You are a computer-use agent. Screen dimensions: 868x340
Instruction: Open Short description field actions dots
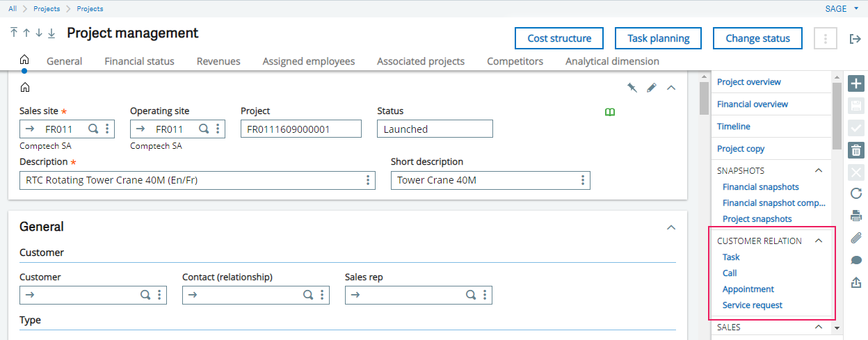click(x=583, y=180)
